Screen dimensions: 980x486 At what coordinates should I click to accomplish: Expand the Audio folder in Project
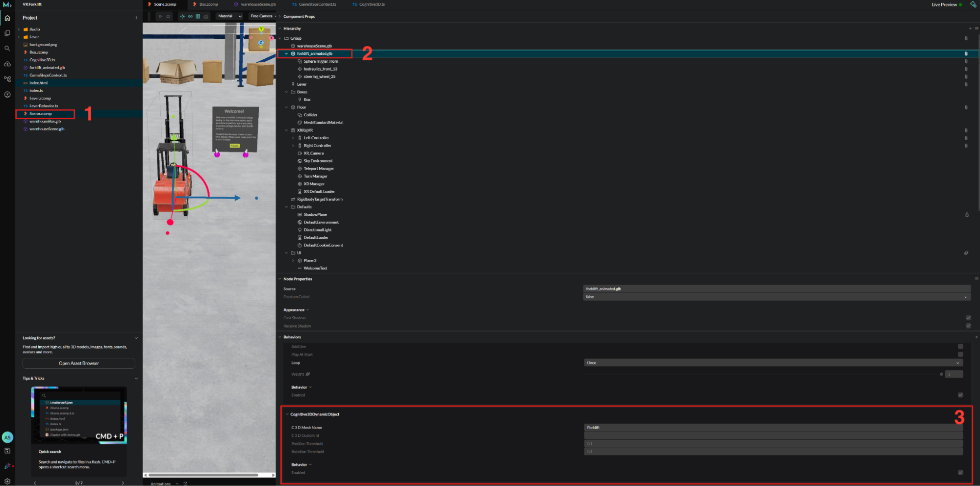(19, 29)
